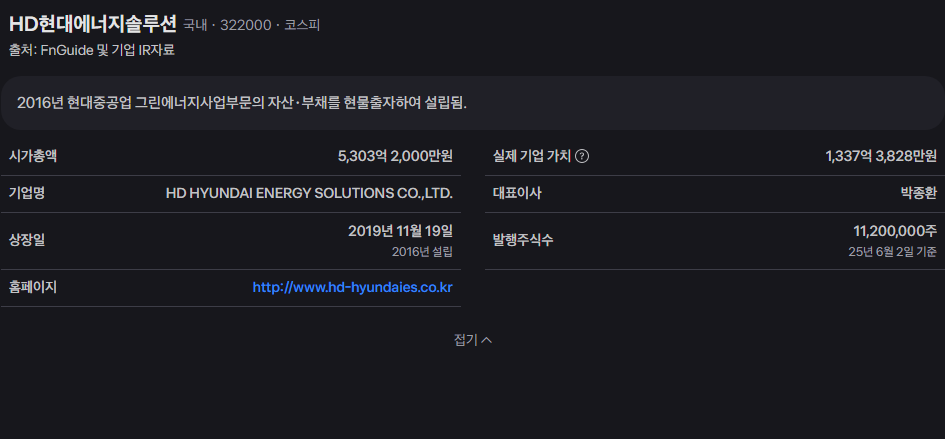
Task: Select the 발행주식수 row label
Action: [523, 240]
